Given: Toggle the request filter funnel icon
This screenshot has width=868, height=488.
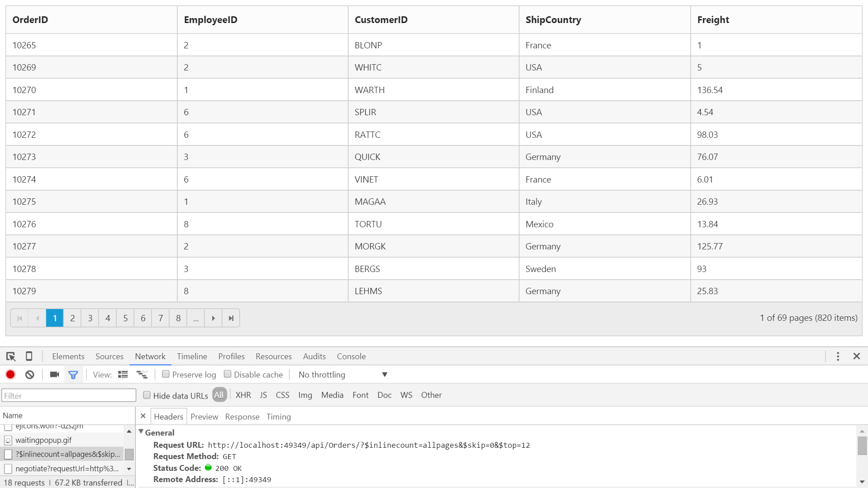Looking at the screenshot, I should 74,374.
